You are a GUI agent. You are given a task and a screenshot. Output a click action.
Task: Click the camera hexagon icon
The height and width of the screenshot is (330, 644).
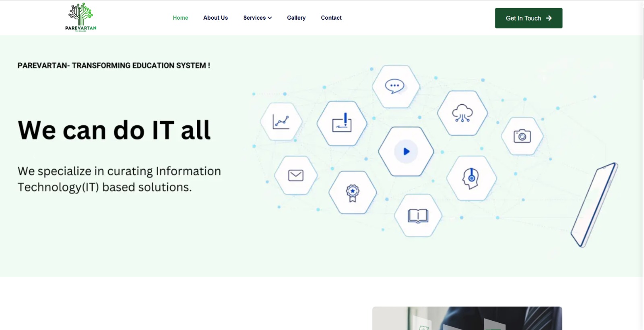tap(522, 136)
